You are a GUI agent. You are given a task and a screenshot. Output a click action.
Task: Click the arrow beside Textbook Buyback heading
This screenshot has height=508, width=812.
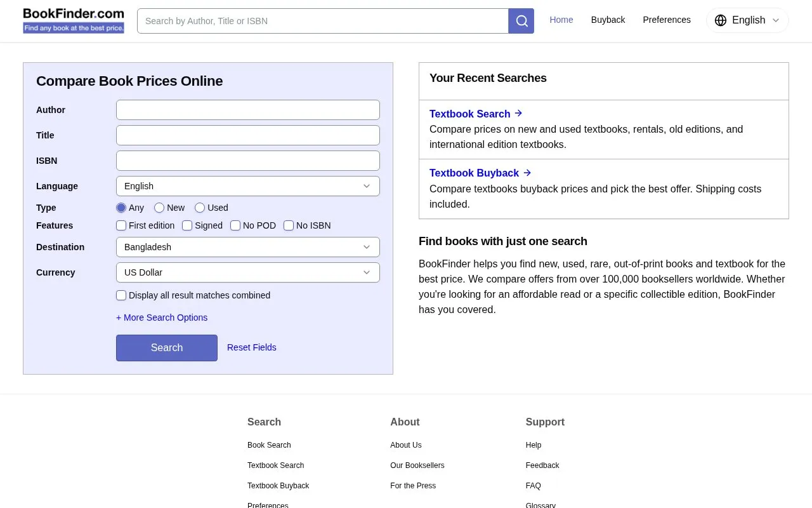pos(527,173)
